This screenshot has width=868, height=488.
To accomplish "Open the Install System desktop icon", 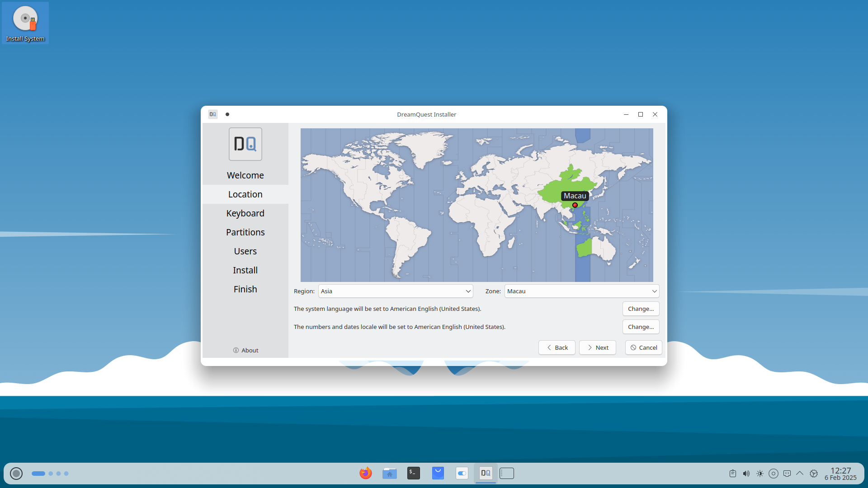I will [x=25, y=23].
